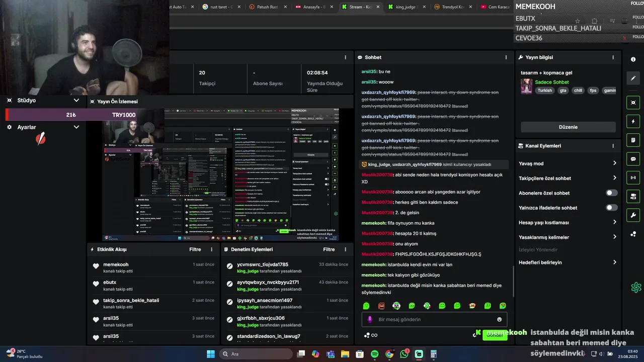Click the message input field

click(x=435, y=319)
